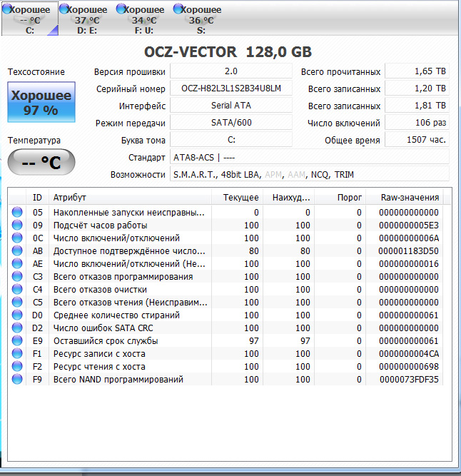Click health orb on F: U: tab
The height and width of the screenshot is (476, 461).
[121, 9]
